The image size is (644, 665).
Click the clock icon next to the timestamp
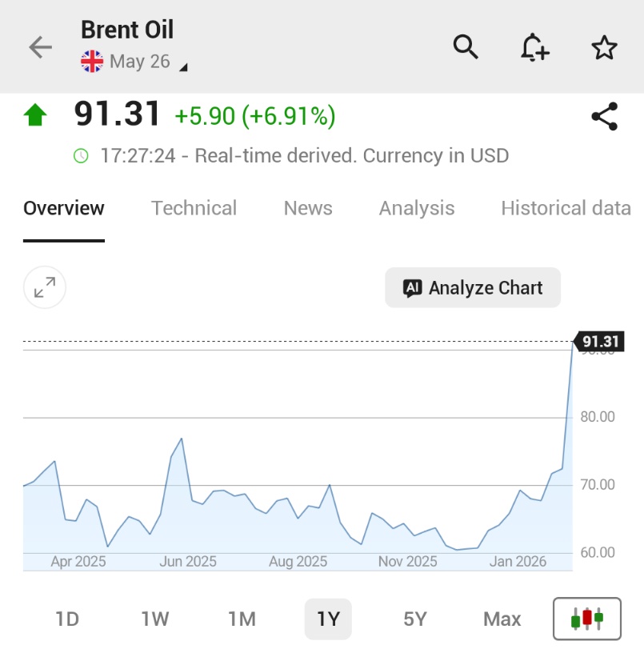(x=79, y=155)
